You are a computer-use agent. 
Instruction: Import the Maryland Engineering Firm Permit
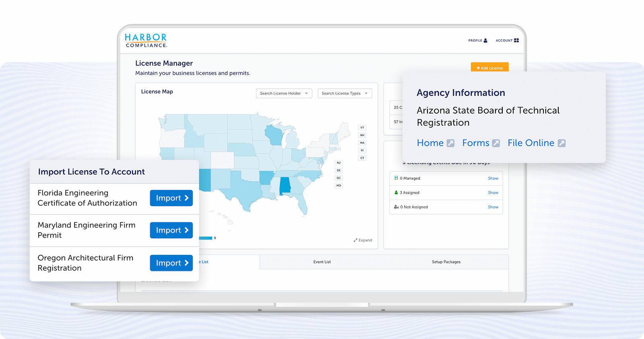coord(171,230)
